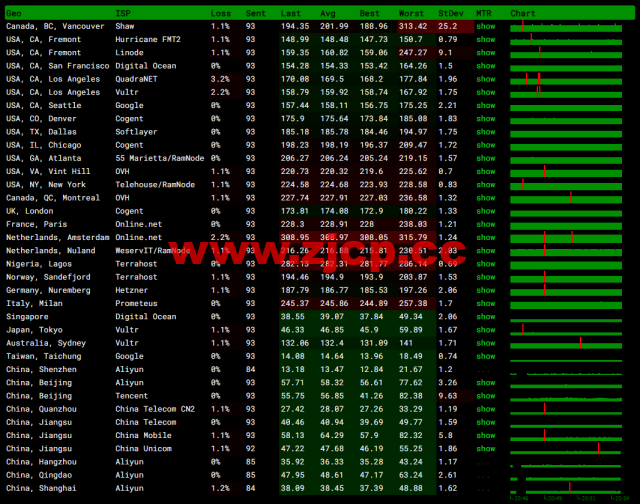Show MTR for Dallas Softlayer row

(486, 132)
